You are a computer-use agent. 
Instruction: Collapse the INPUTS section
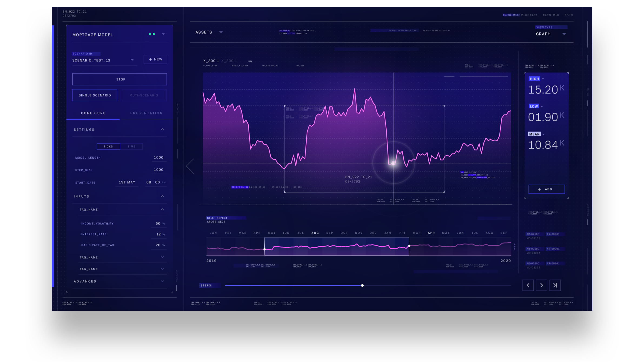pos(162,196)
